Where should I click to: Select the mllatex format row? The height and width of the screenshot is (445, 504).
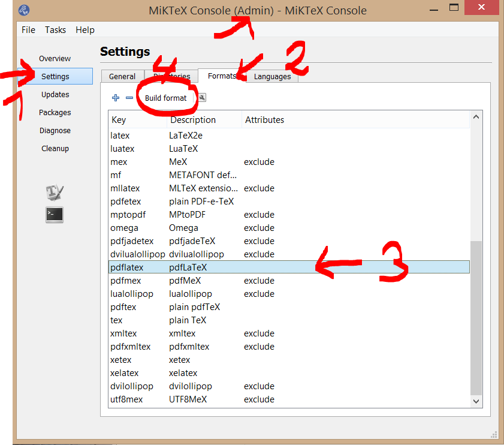click(x=289, y=188)
